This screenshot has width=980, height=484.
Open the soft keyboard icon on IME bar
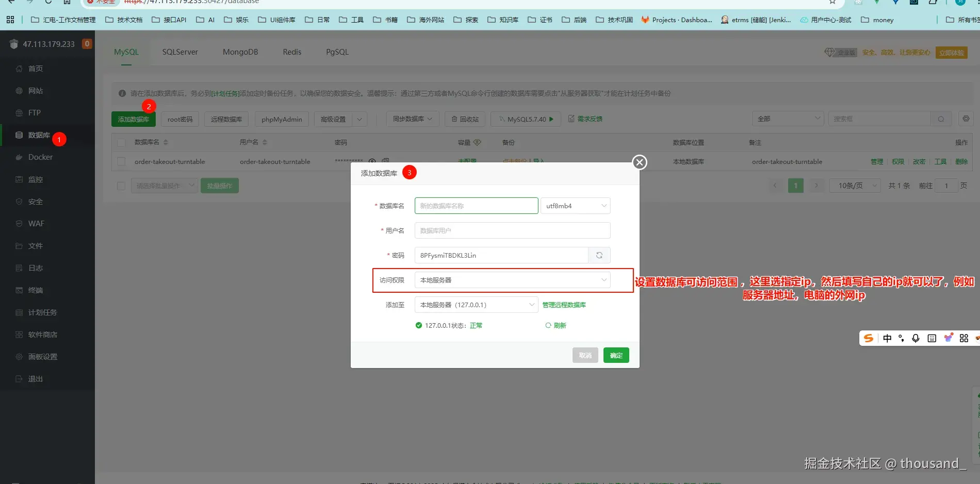[x=932, y=338]
